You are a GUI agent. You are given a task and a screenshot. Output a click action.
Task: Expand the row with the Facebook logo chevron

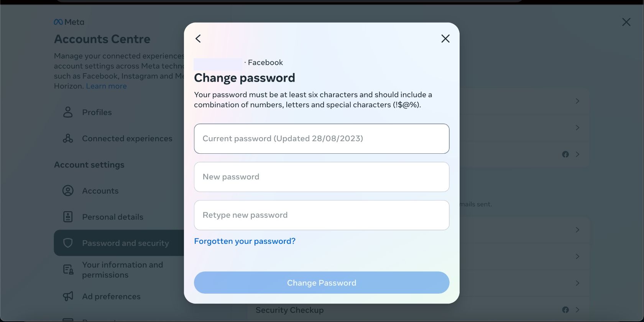click(x=578, y=154)
